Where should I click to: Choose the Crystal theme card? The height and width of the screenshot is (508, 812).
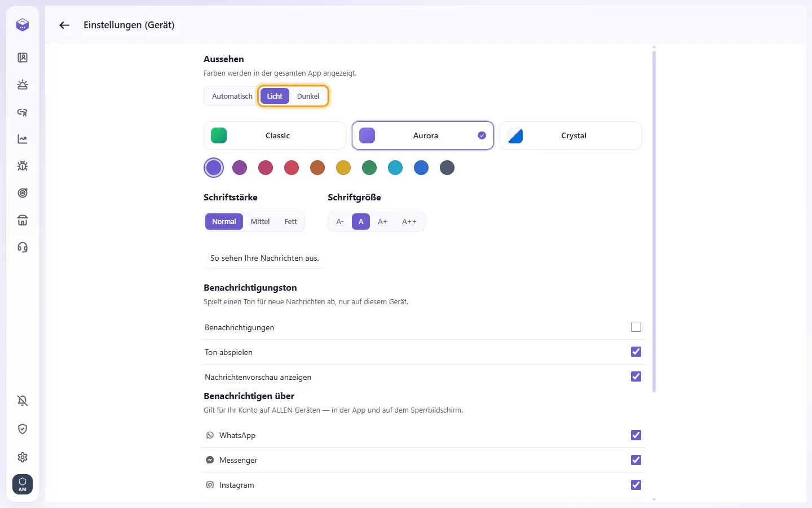pos(571,135)
